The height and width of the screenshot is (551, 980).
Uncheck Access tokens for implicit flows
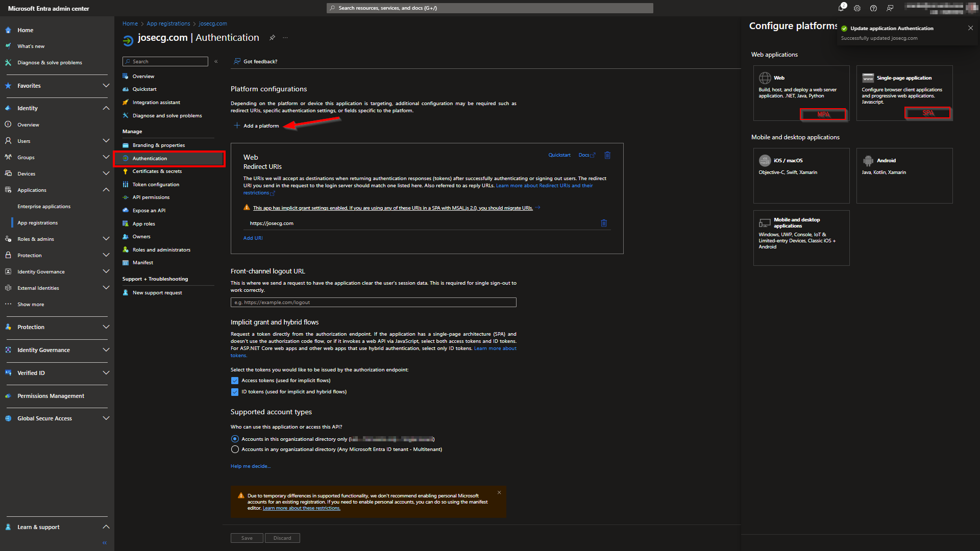coord(235,381)
